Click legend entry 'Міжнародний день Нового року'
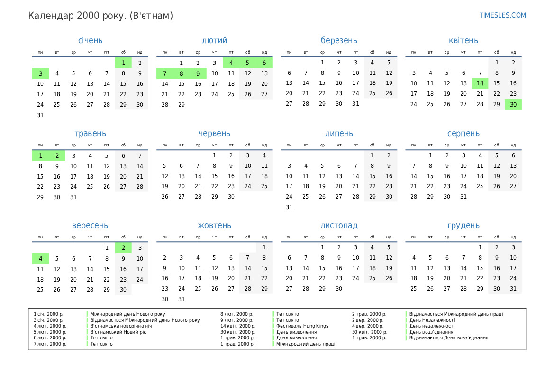Screen dimensions: 554x392 coord(127,314)
